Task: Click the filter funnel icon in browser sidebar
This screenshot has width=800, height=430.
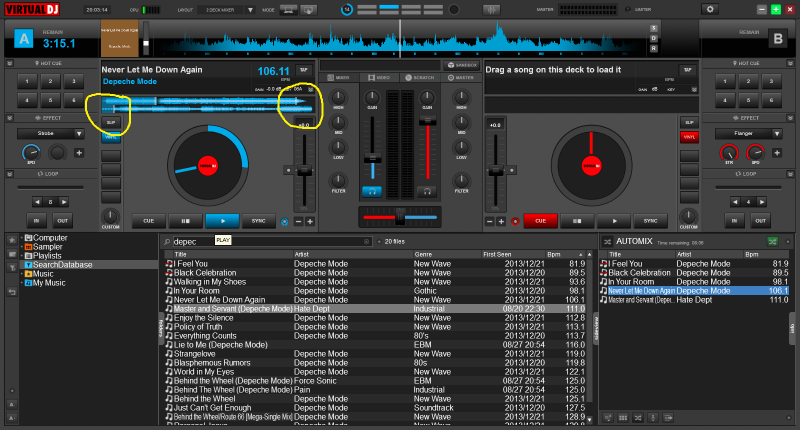Action: tap(12, 268)
